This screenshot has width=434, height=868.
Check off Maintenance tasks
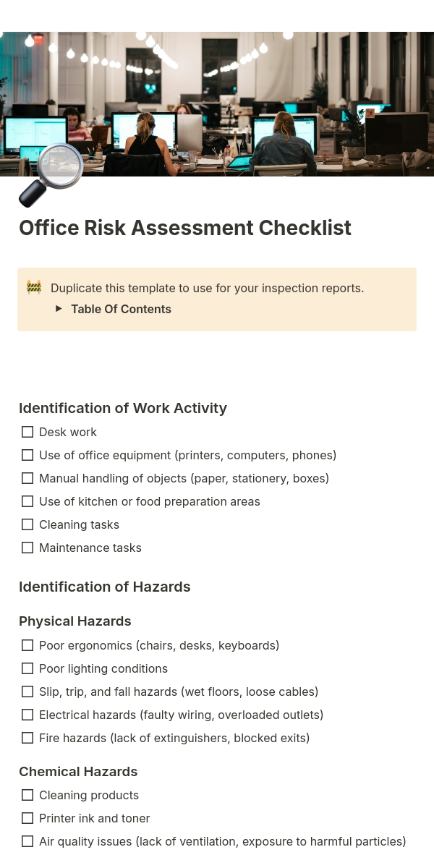click(27, 548)
